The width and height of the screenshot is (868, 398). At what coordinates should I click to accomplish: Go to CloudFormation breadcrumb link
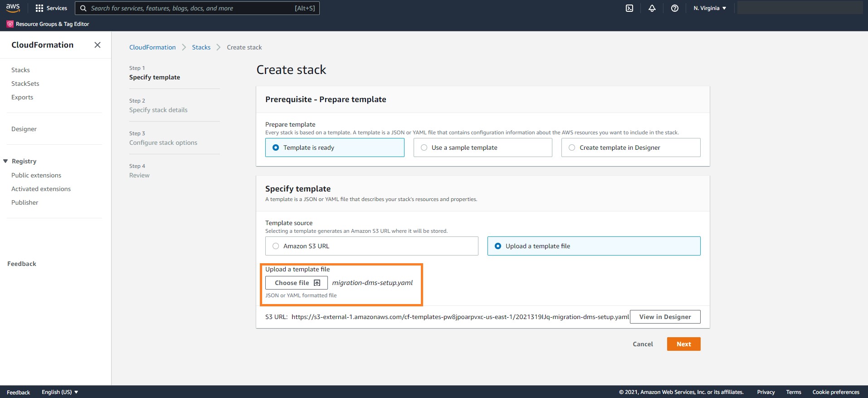coord(152,47)
